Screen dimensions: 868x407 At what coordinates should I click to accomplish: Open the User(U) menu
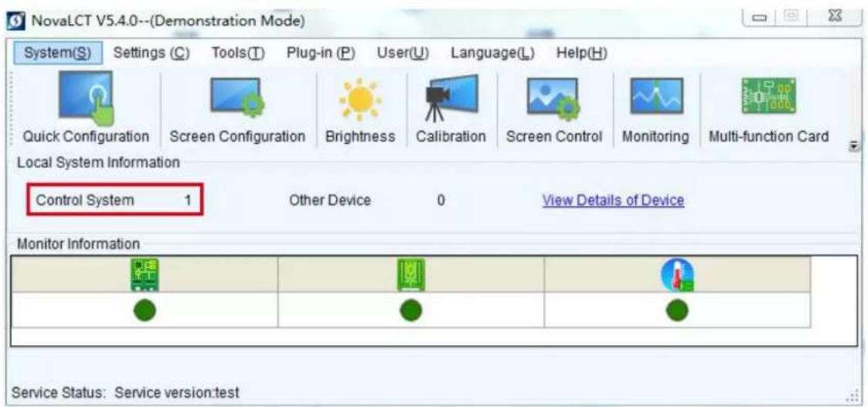pyautogui.click(x=403, y=53)
